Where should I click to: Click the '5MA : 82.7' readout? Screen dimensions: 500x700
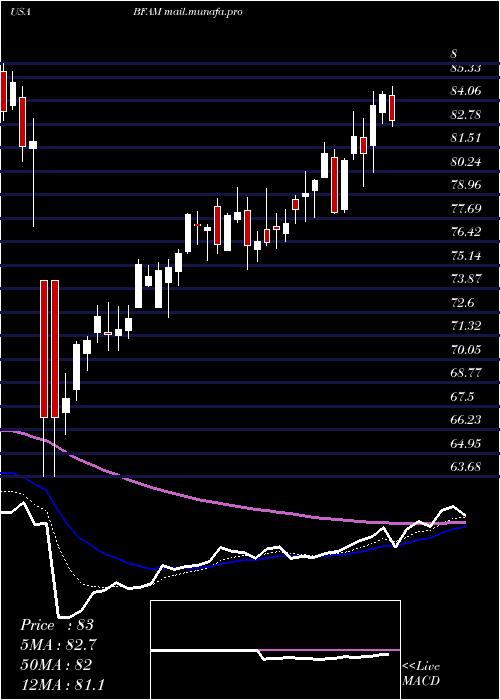[58, 645]
